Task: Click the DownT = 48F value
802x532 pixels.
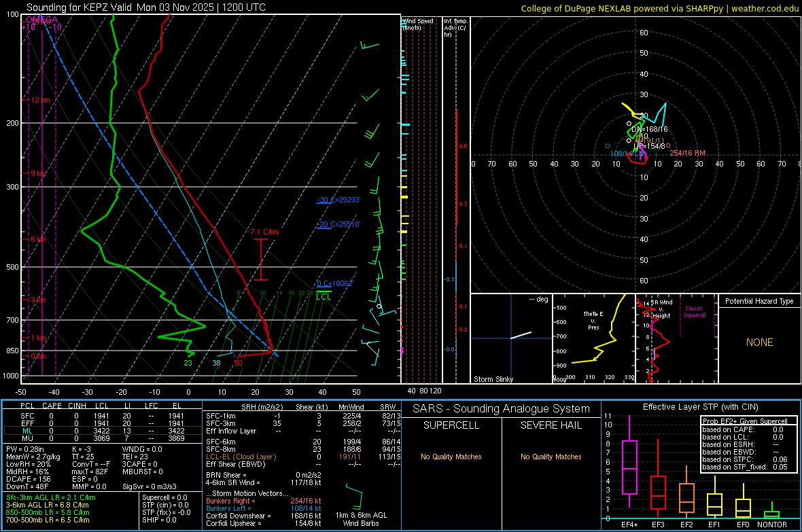Action: point(27,486)
